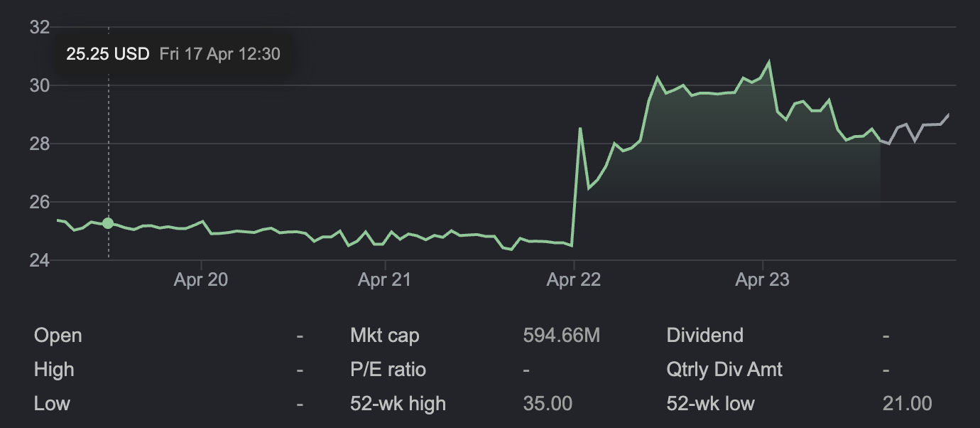This screenshot has height=428, width=980.
Task: Click the 24 value on the price axis
Action: (39, 261)
